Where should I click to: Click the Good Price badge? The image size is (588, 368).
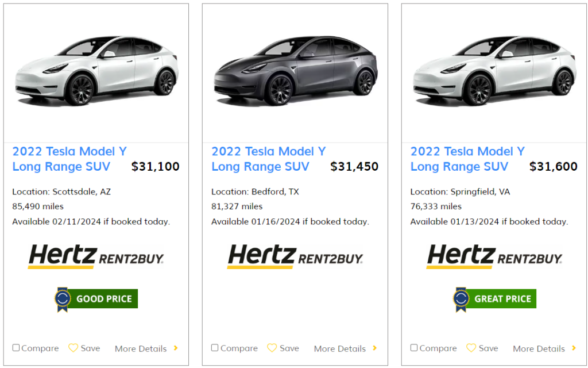[x=96, y=299]
